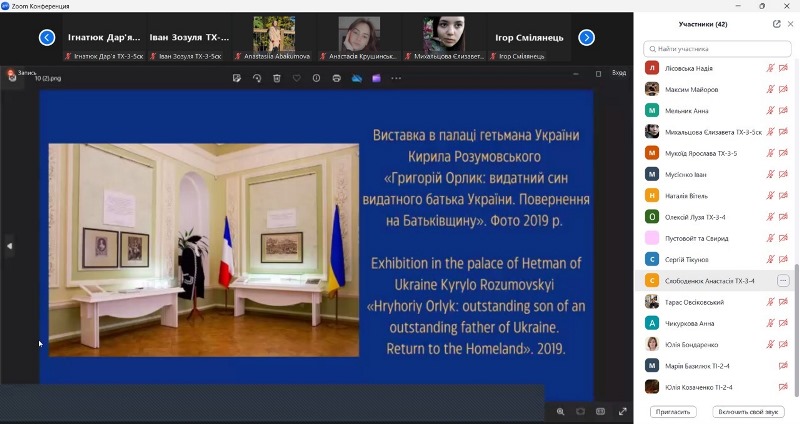Click the Пригласить button
This screenshot has height=424, width=800.
673,411
